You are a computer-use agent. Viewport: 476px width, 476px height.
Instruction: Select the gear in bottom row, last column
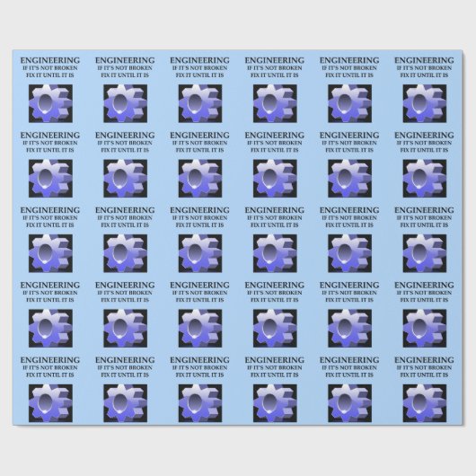point(425,403)
